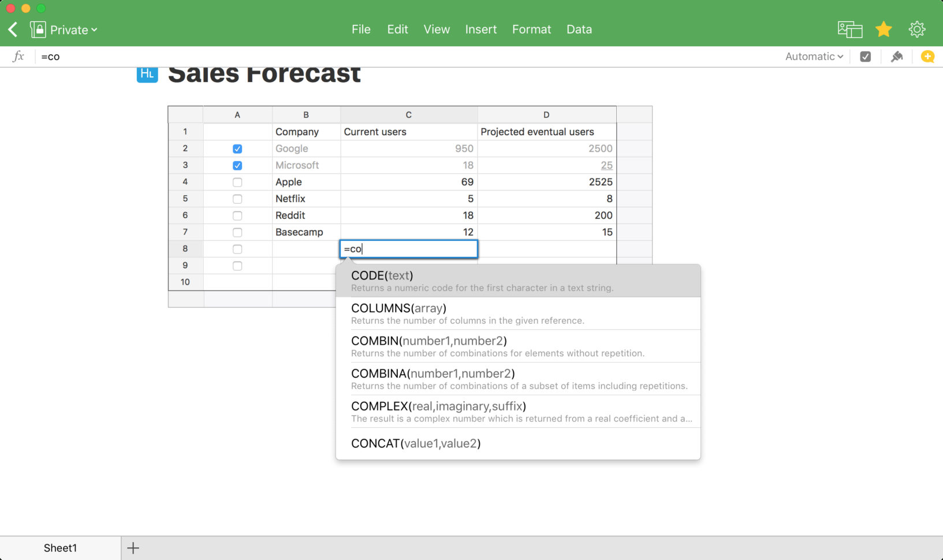The height and width of the screenshot is (560, 943).
Task: Switch to the Sheet1 tab
Action: (x=59, y=547)
